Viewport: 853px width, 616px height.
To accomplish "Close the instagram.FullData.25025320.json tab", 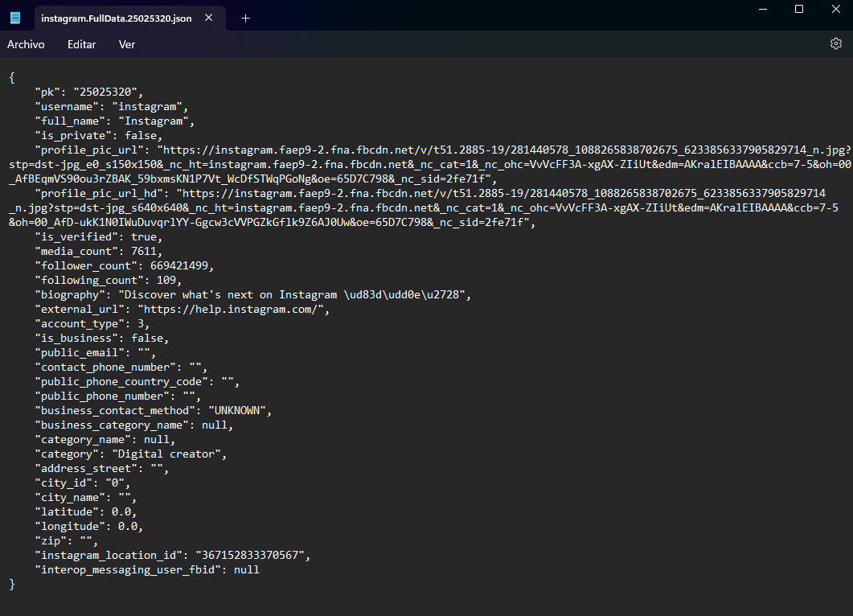I will [209, 18].
